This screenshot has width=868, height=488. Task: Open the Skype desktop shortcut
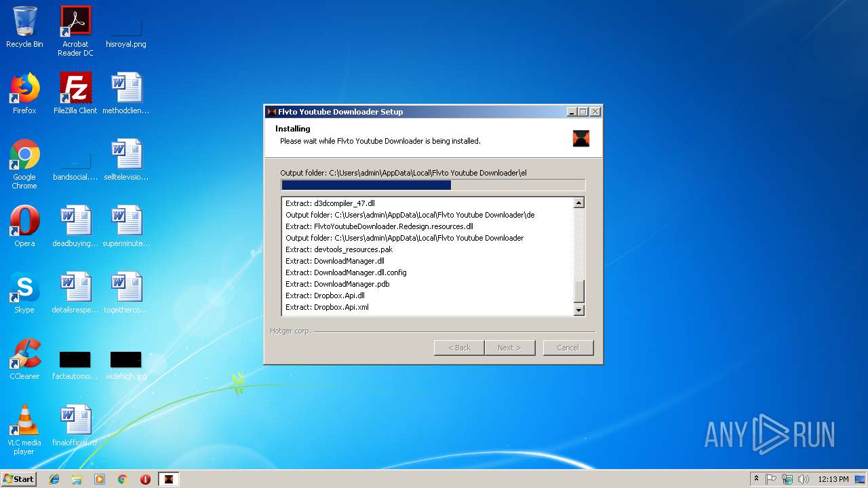[24, 293]
